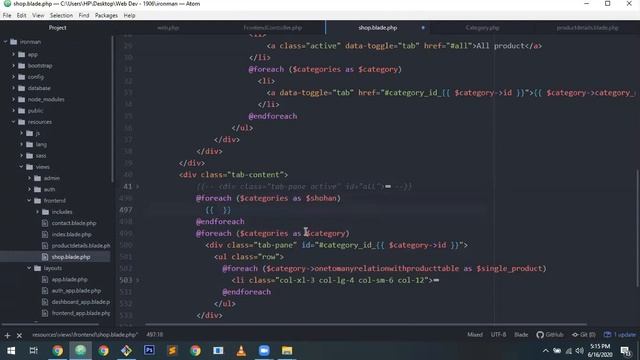Click the modified dot on shop.blade.php tab
Screen dimensions: 640x360
tap(423, 28)
